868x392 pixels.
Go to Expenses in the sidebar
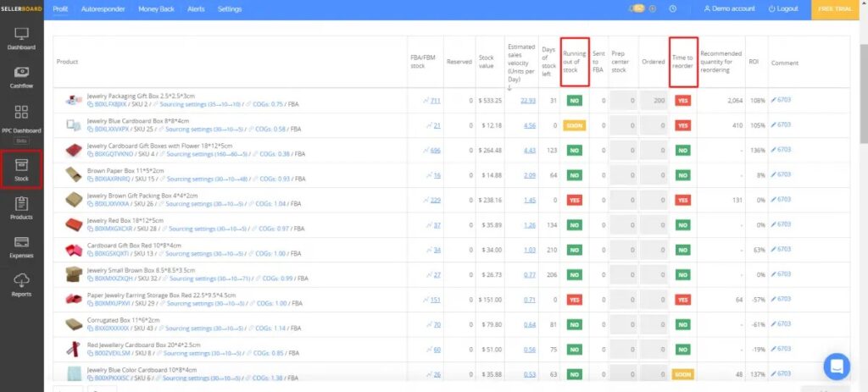point(22,246)
